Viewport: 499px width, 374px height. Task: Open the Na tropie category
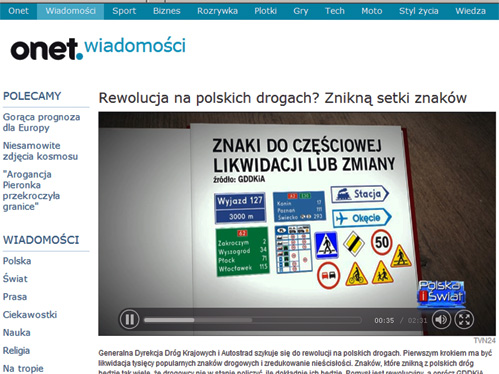23,368
